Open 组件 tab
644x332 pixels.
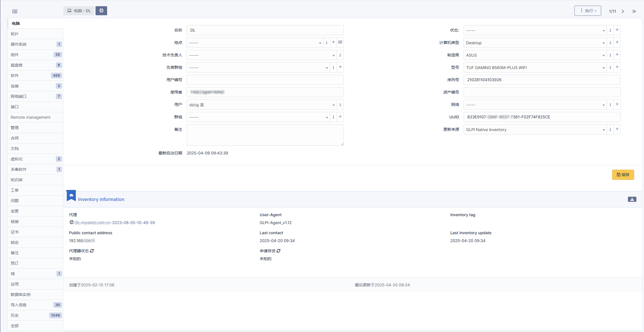coord(35,55)
